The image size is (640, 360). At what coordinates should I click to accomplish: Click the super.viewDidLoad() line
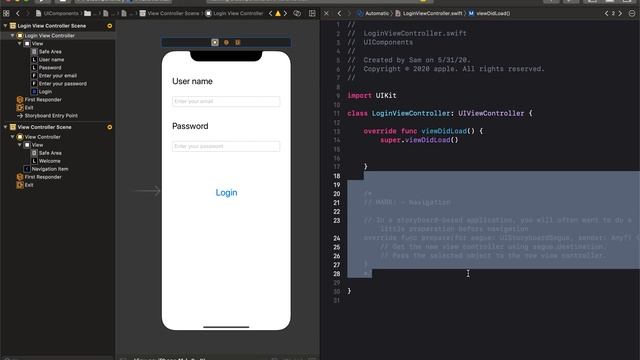point(419,140)
